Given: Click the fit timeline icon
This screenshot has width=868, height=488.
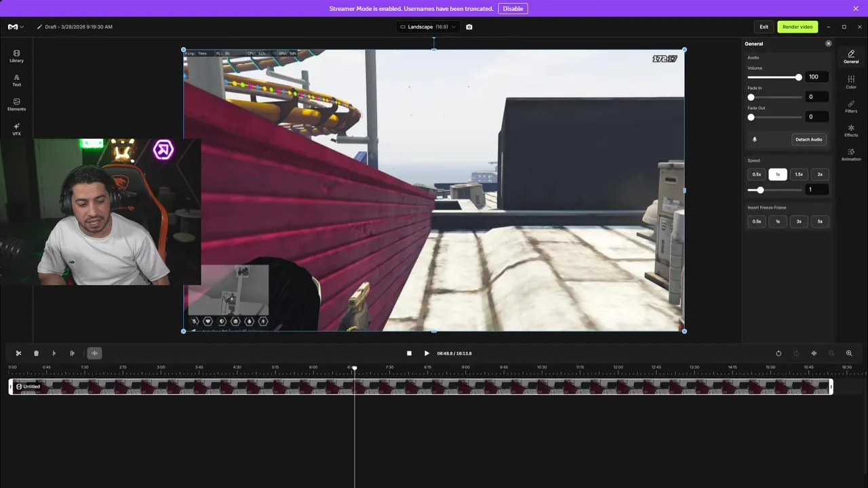Looking at the screenshot, I should [x=814, y=353].
